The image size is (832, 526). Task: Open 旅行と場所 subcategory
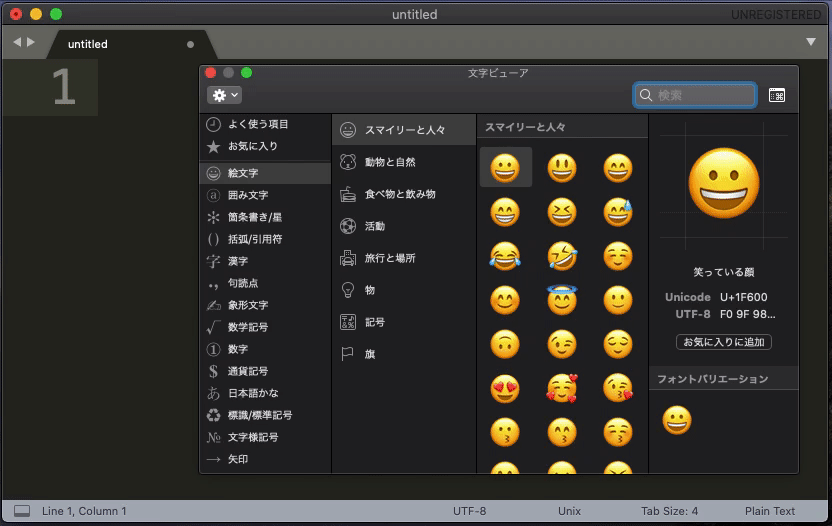tap(404, 258)
